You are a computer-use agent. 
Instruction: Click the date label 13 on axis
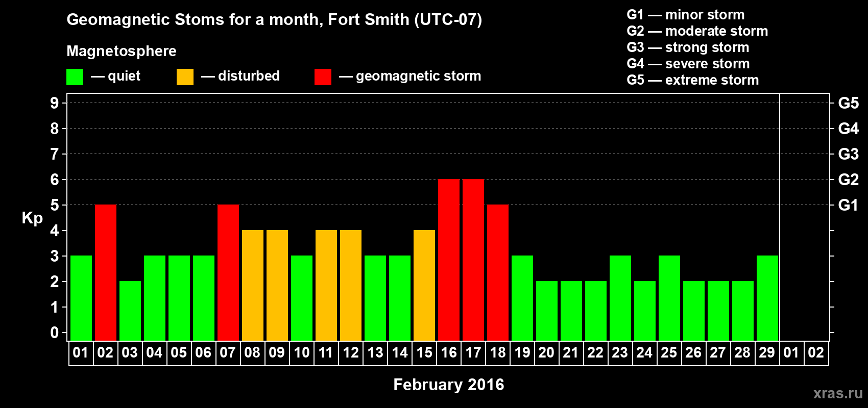pyautogui.click(x=375, y=353)
